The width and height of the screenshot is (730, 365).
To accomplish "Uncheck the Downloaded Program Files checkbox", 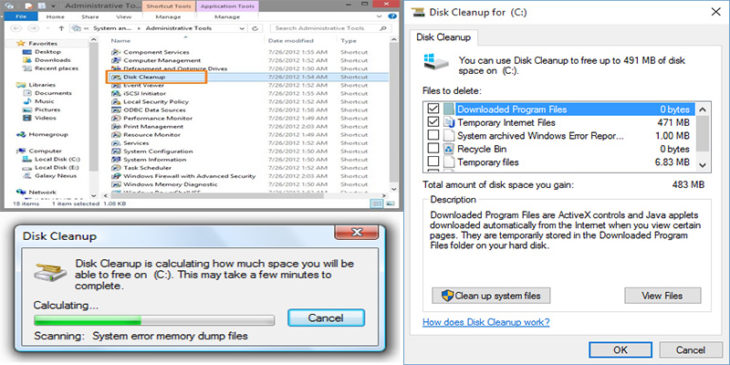I will coord(433,109).
